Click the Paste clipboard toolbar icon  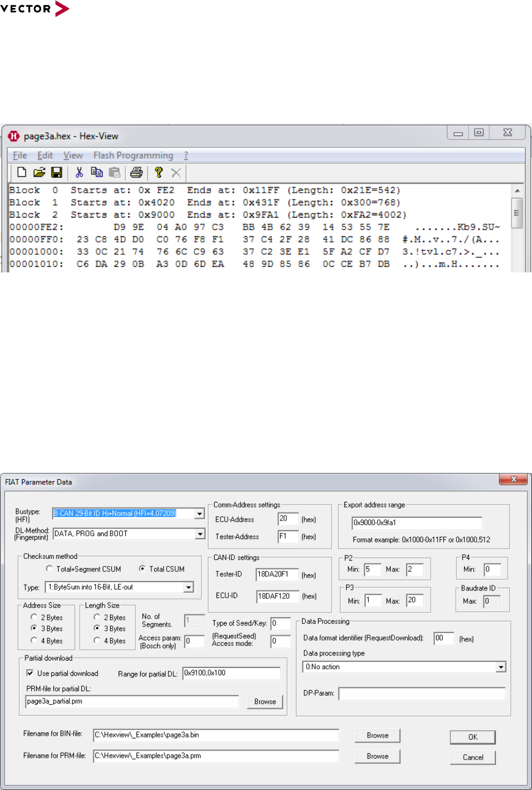tap(115, 172)
